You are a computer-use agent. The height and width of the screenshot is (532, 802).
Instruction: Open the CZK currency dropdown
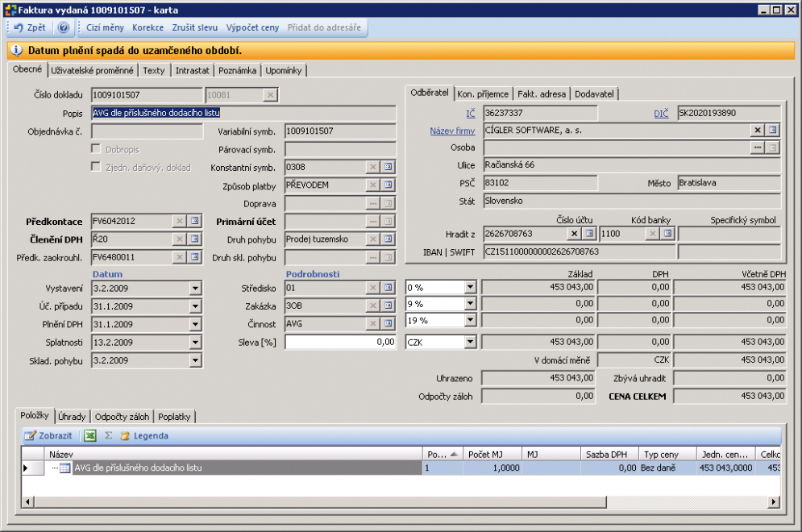tap(470, 342)
